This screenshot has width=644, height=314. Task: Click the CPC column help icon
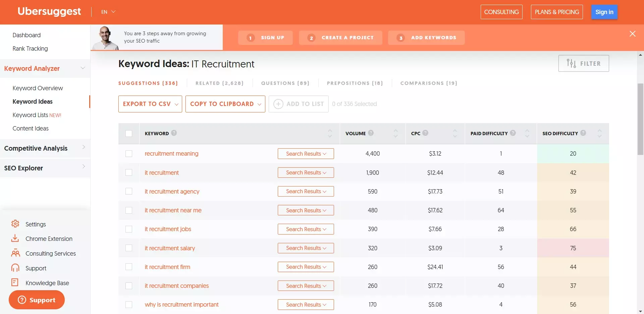pyautogui.click(x=425, y=133)
